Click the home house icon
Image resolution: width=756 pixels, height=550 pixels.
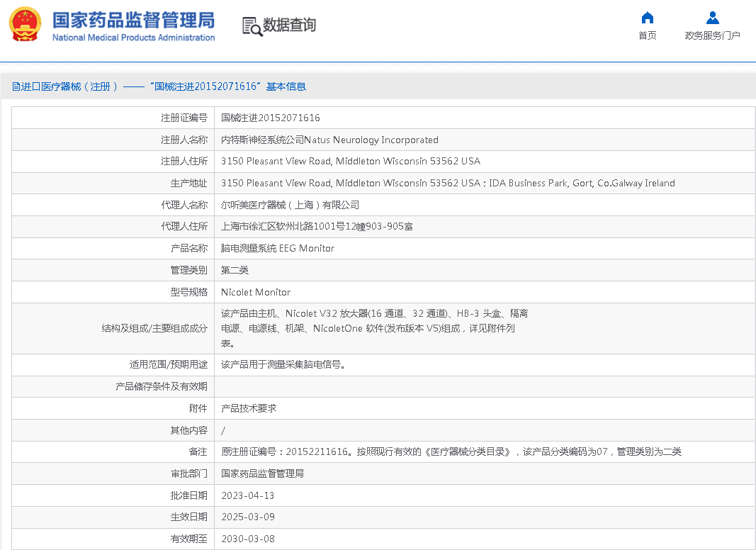coord(647,18)
